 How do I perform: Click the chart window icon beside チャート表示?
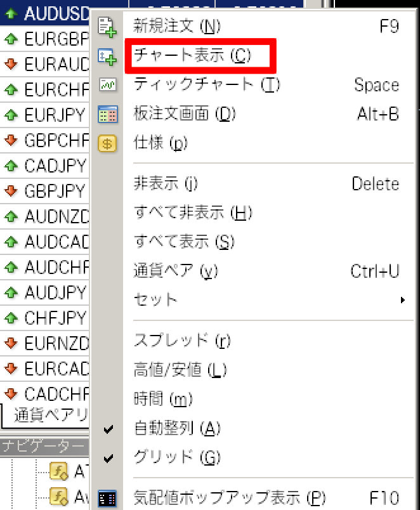(107, 57)
